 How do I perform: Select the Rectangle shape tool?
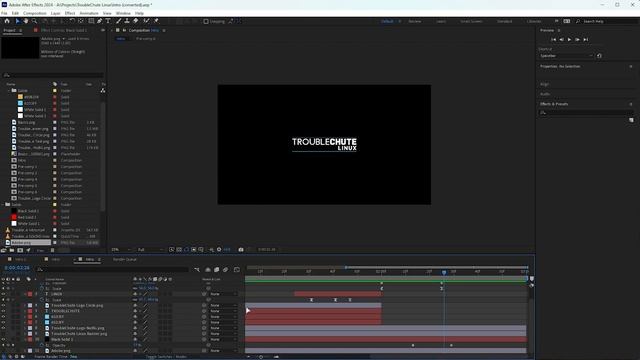coord(91,21)
